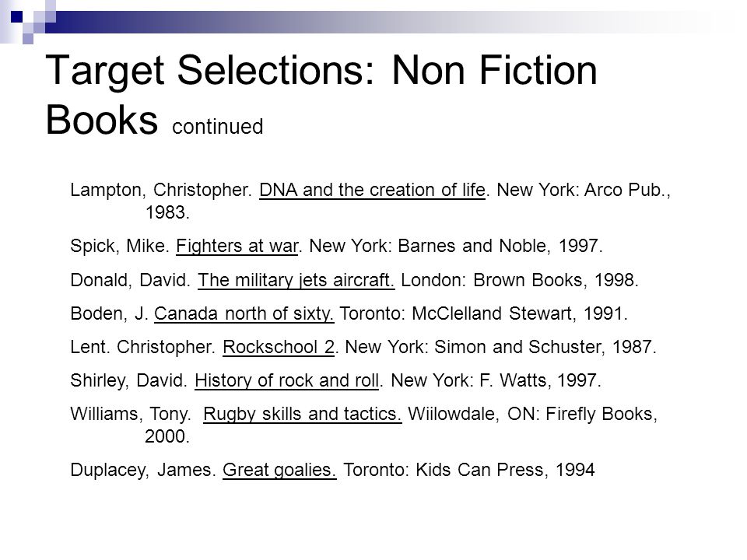Click author name Donald, David
The image size is (747, 560).
(x=130, y=280)
